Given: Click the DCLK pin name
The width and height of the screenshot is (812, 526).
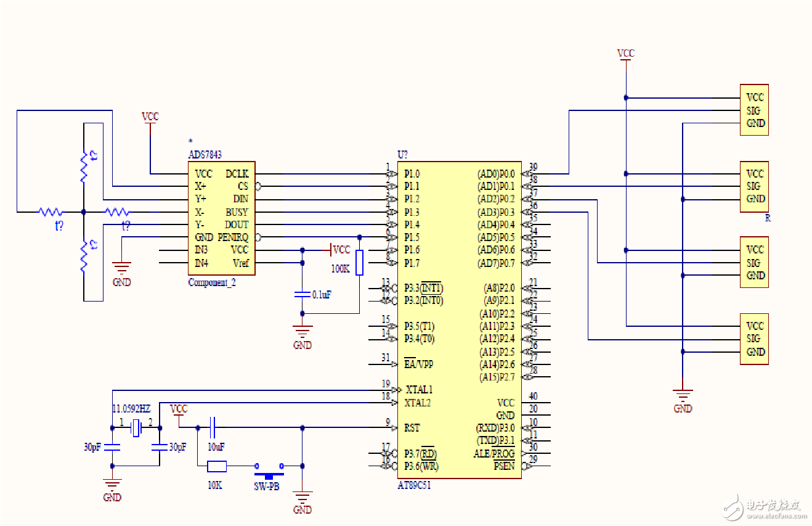Looking at the screenshot, I should coord(237,174).
